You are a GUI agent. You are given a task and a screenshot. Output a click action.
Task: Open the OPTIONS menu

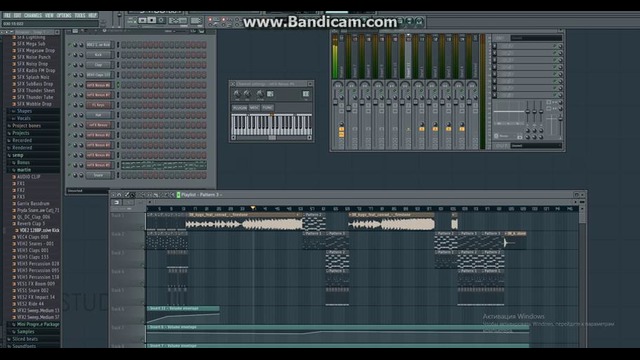coord(64,16)
